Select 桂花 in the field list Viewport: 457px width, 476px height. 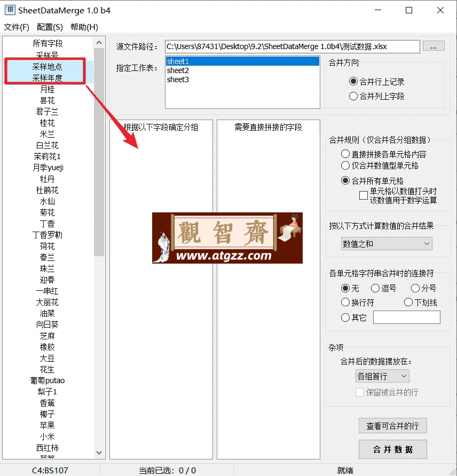48,123
